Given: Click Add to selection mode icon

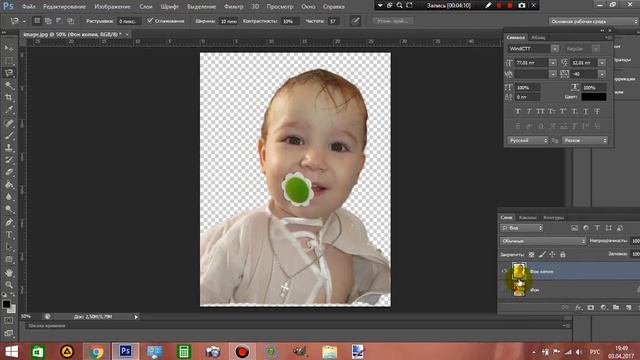Looking at the screenshot, I should [x=48, y=21].
